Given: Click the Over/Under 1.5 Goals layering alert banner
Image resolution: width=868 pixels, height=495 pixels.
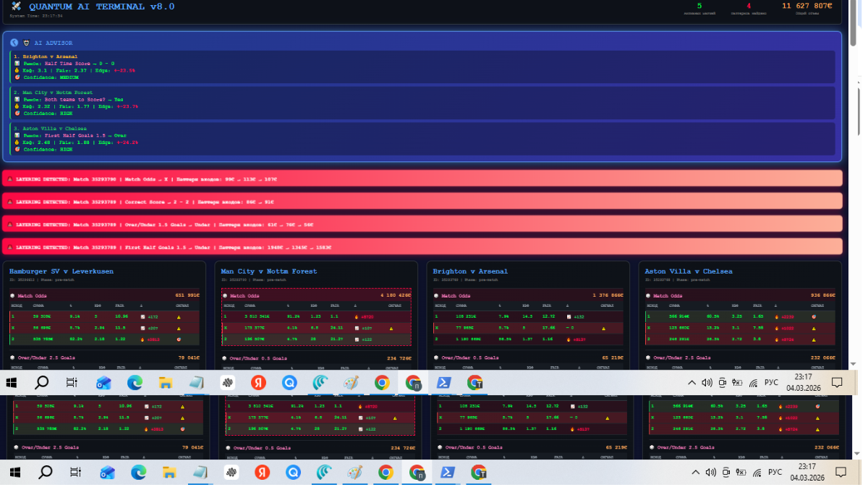Looking at the screenshot, I should click(x=422, y=224).
